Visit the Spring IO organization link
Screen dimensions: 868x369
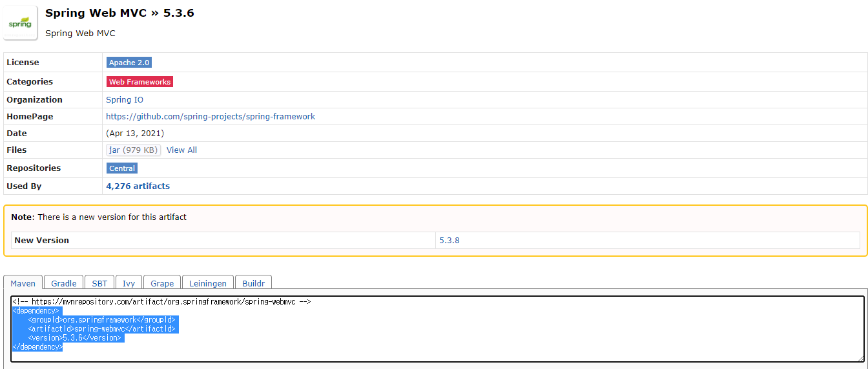click(125, 100)
